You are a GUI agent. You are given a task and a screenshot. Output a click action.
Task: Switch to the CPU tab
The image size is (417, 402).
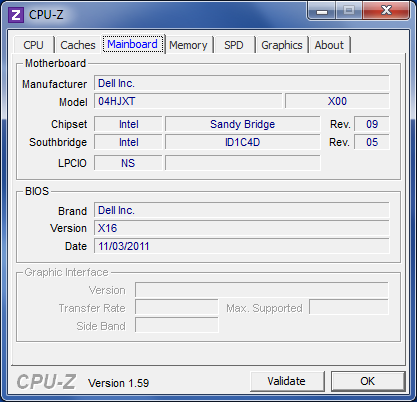point(33,45)
